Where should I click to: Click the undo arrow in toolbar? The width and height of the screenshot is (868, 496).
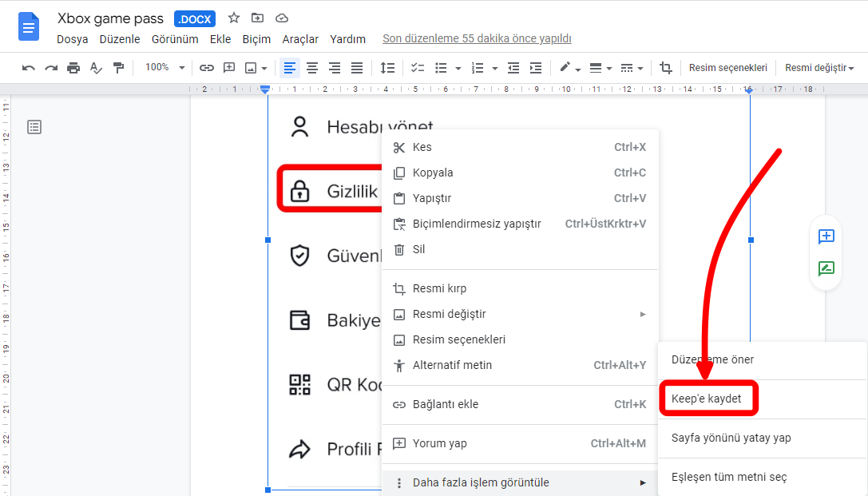[x=29, y=68]
